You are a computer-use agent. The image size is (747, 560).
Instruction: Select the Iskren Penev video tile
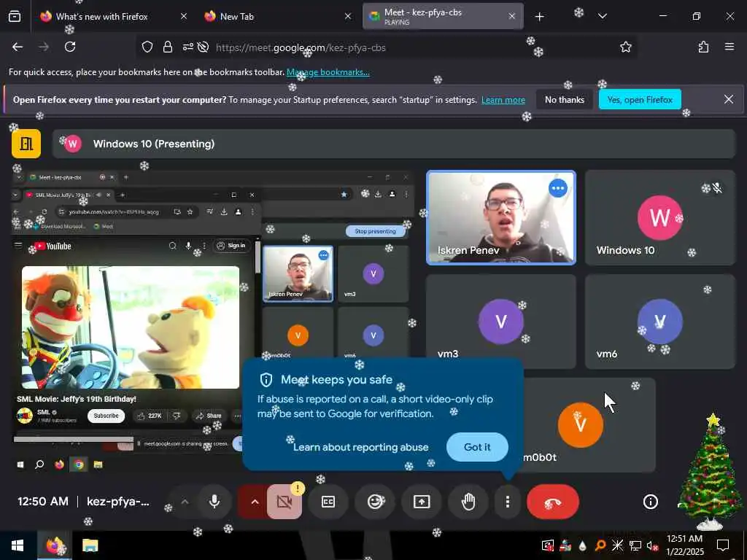click(500, 217)
